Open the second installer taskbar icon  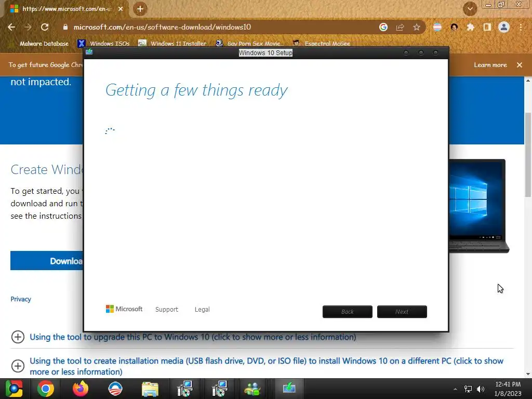[220, 389]
